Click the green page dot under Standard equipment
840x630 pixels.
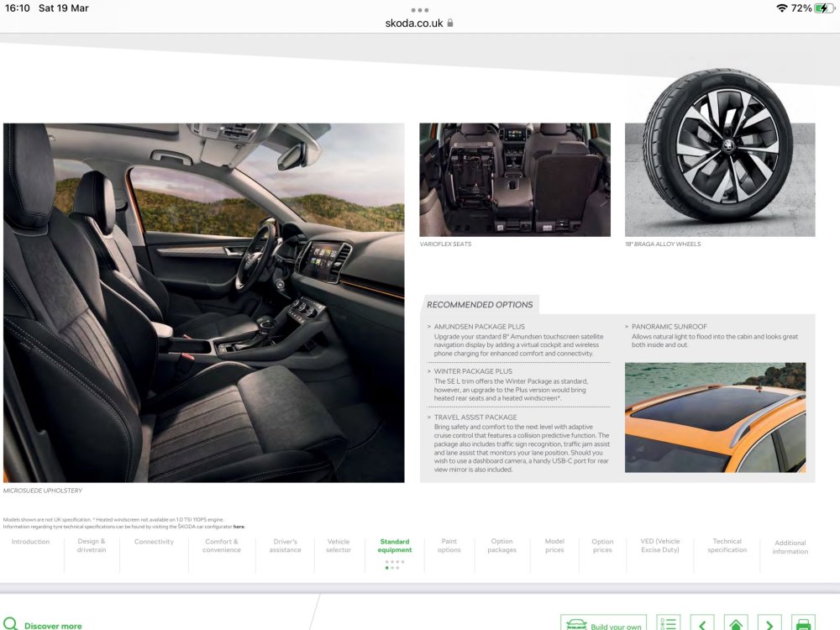[386, 568]
